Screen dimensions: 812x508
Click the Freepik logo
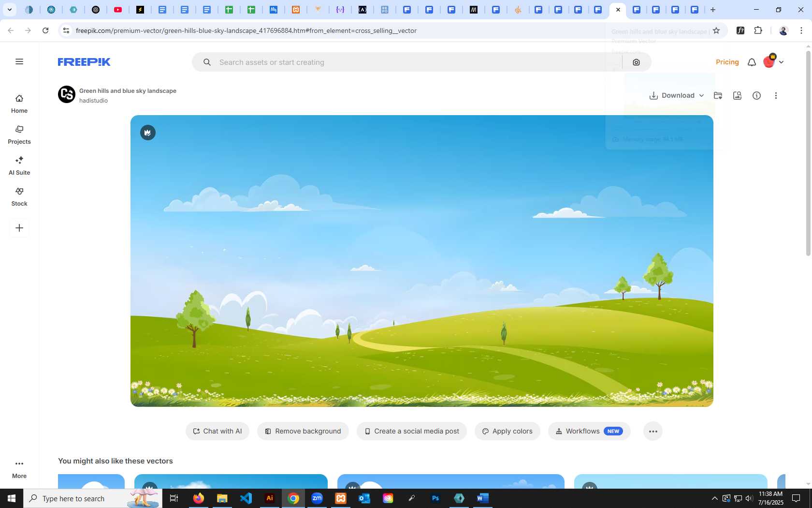(84, 62)
